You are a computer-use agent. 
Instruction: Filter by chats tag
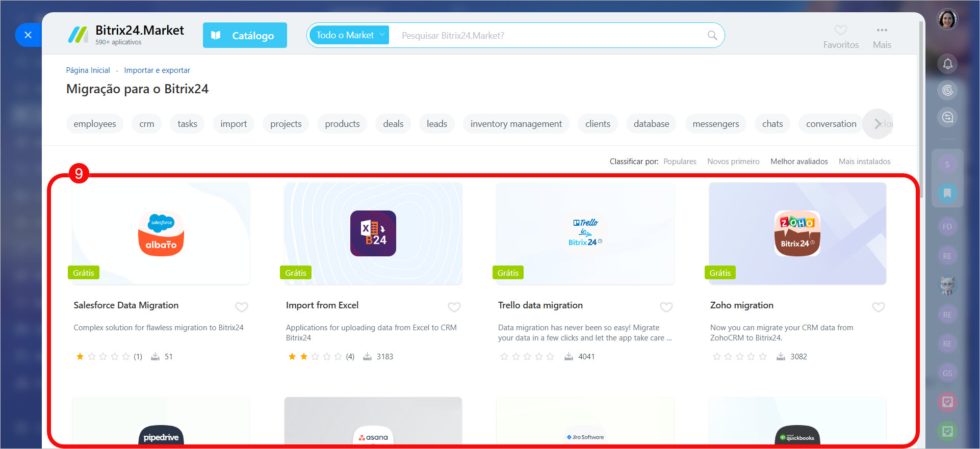point(772,124)
